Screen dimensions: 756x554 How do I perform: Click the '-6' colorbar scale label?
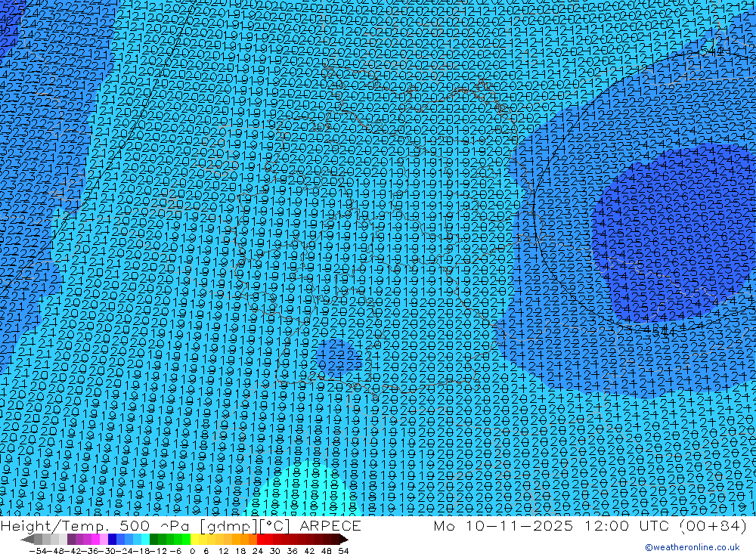click(175, 551)
